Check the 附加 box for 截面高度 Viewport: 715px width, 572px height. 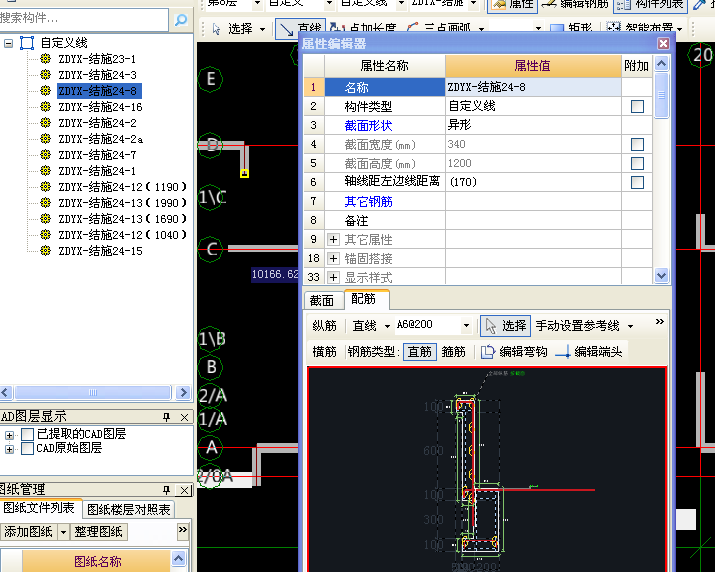click(x=637, y=163)
